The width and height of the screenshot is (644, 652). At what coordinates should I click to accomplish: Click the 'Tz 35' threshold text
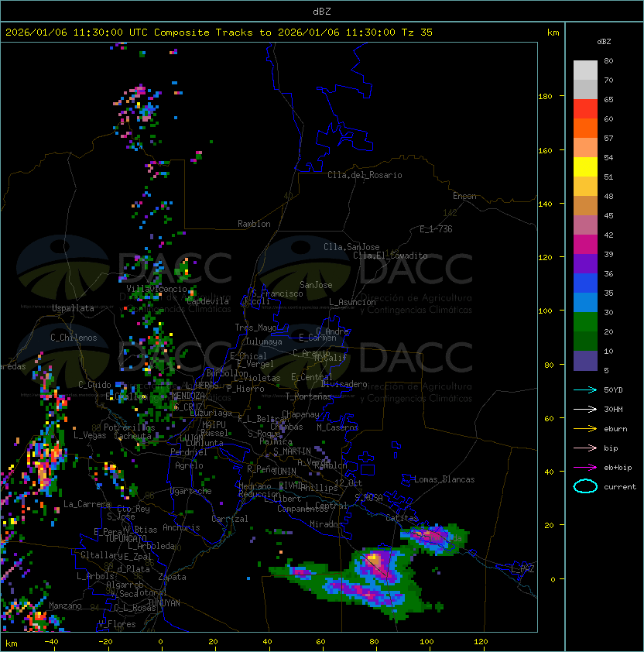(x=417, y=33)
